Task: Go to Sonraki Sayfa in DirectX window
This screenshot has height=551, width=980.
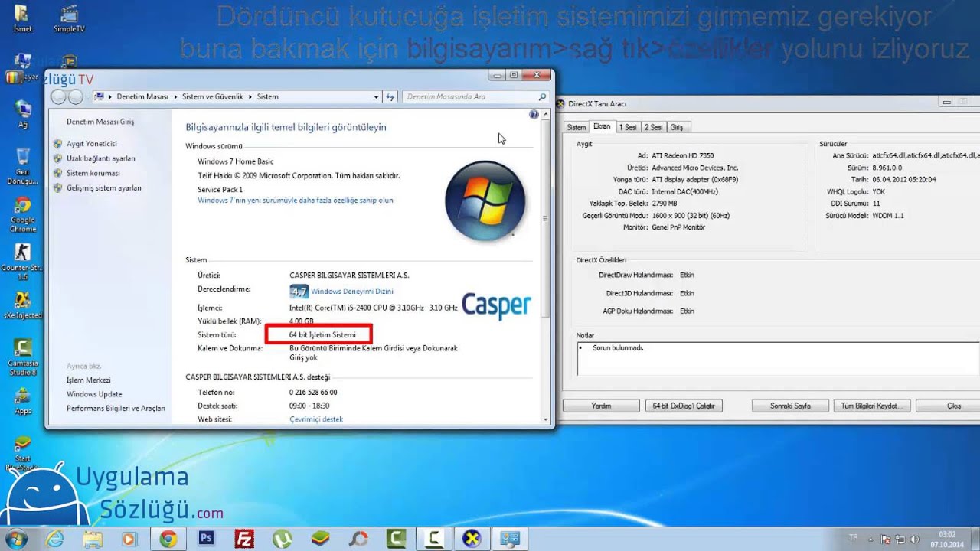Action: [790, 406]
